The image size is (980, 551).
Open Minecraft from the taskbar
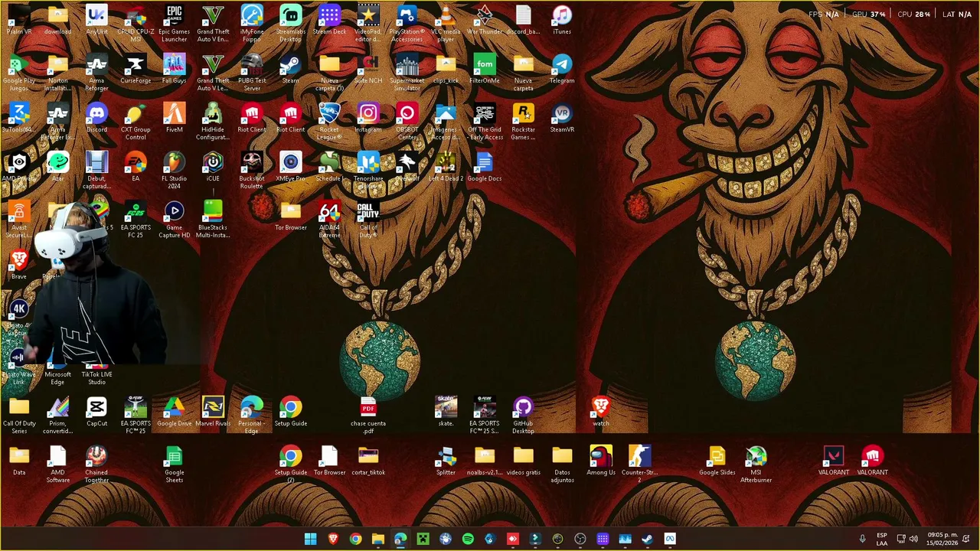(423, 539)
